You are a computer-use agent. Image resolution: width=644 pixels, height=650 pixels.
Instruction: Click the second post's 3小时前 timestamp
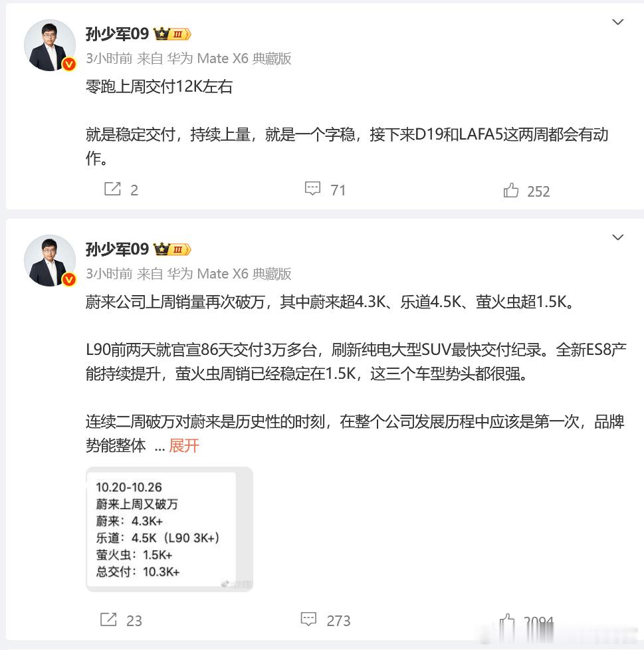point(109,274)
